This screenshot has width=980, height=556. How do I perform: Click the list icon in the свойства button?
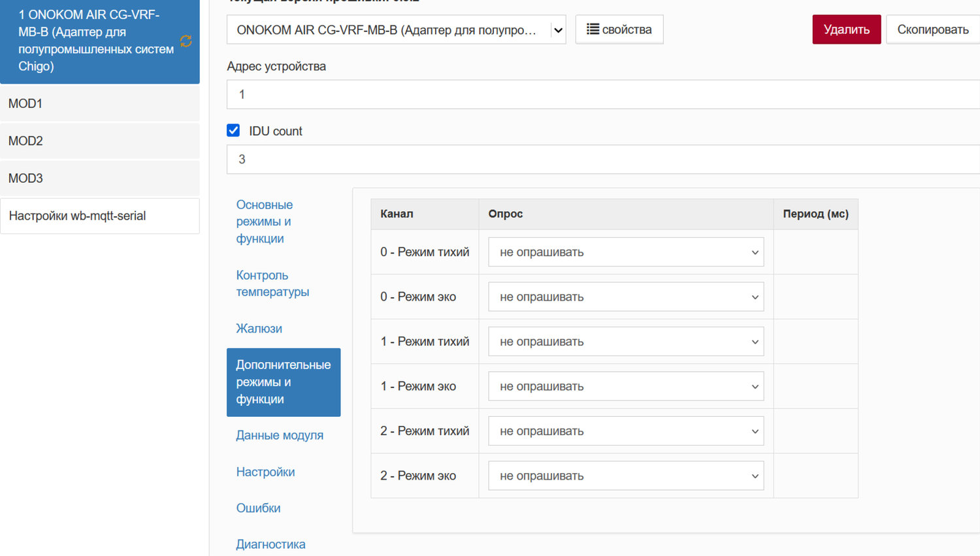coord(593,29)
